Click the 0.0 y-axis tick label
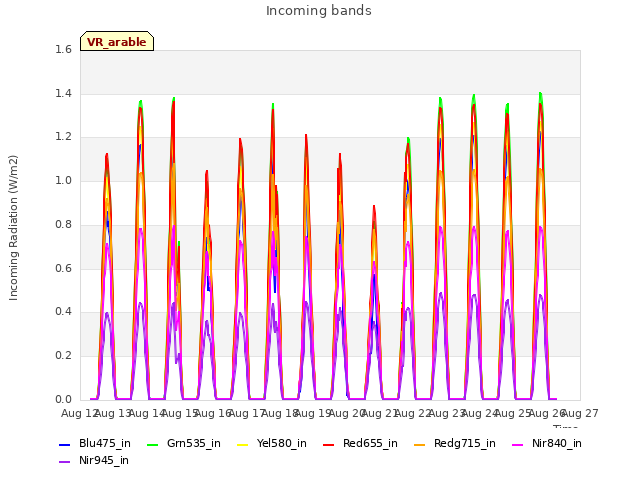This screenshot has height=480, width=640. (63, 399)
